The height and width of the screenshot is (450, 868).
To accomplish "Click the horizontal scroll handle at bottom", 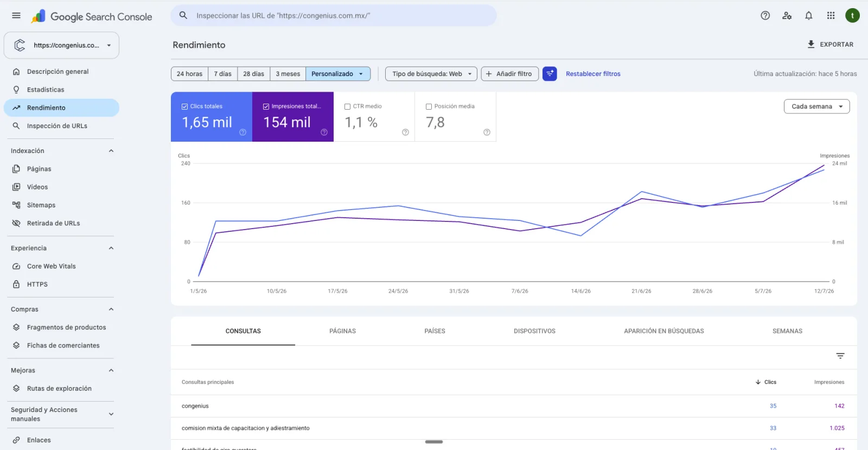I will pos(434,442).
